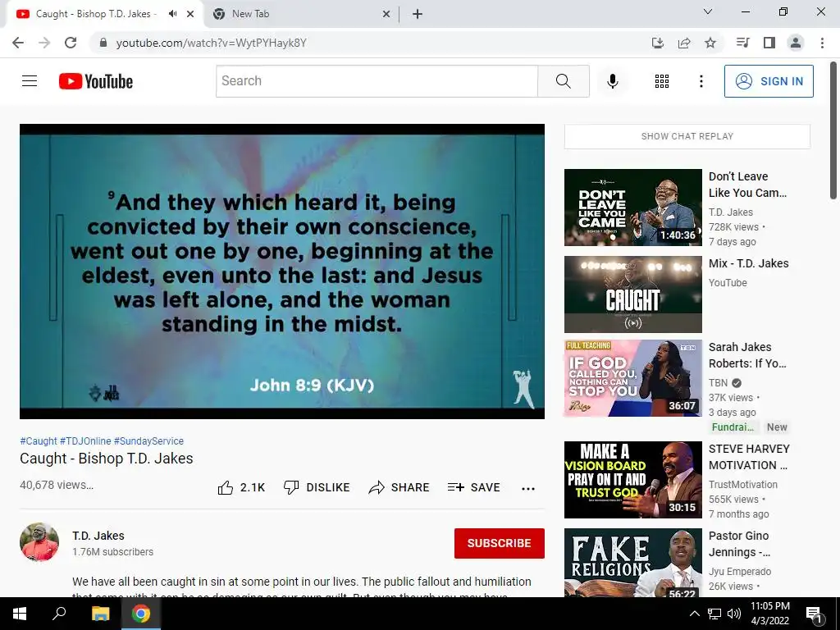
Task: Click the magnifier search button
Action: point(563,81)
